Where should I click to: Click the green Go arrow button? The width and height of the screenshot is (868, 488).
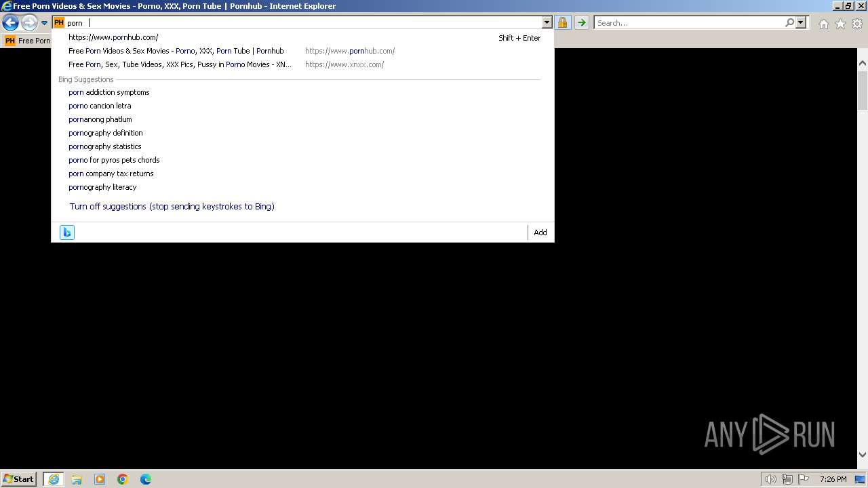coord(581,23)
